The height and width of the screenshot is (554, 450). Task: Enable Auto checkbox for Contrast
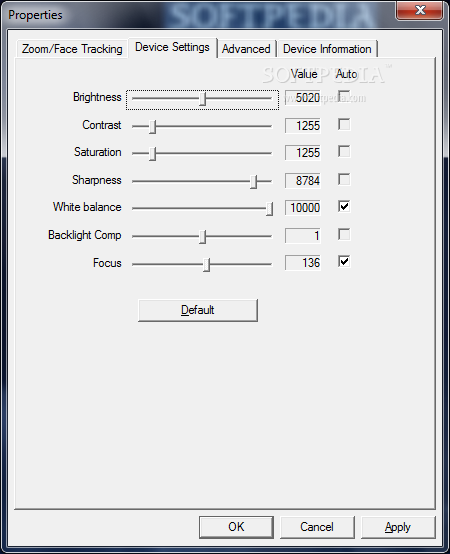click(344, 124)
